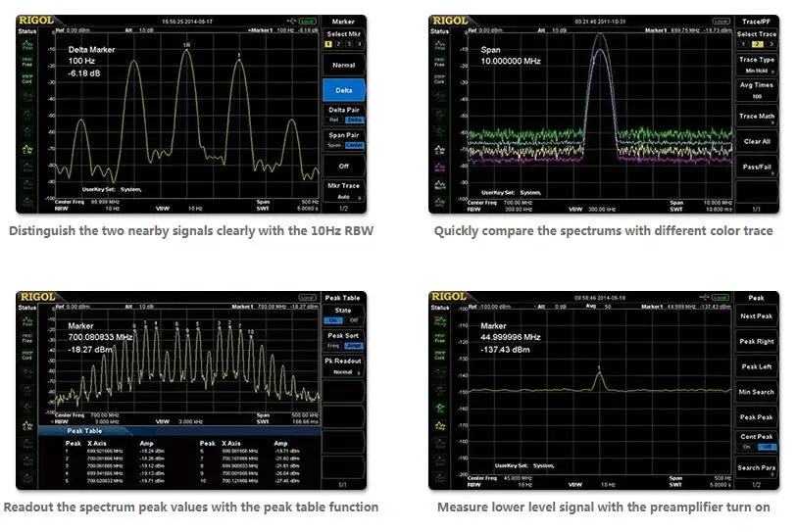Screen dimensions: 797x532
Task: Set Cont Peak to Off
Action: [767, 447]
